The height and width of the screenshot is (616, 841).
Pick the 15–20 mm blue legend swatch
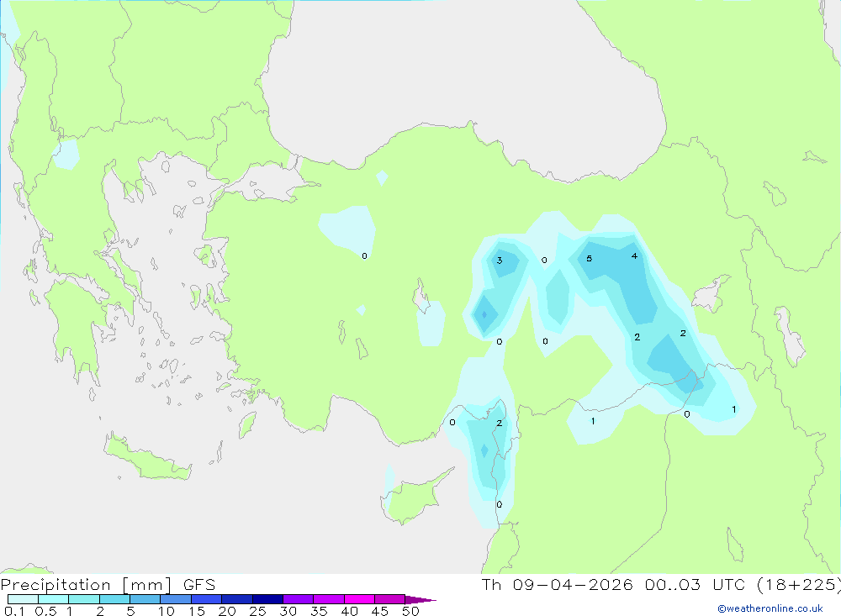coord(206,599)
